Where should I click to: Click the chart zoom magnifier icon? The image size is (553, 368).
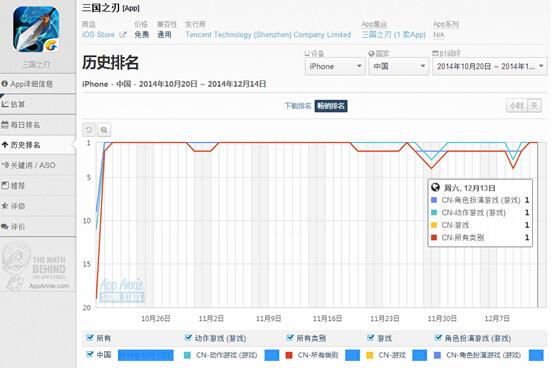coord(104,130)
